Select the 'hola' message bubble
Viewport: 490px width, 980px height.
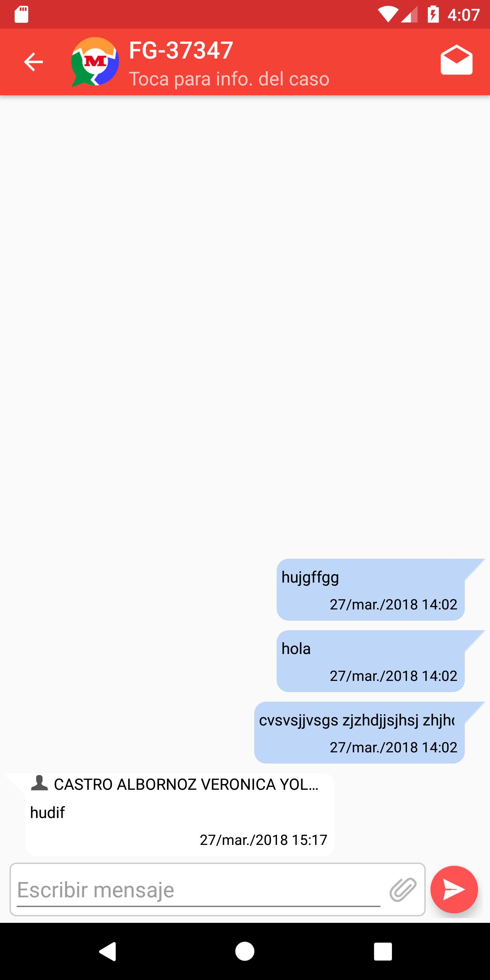point(371,661)
